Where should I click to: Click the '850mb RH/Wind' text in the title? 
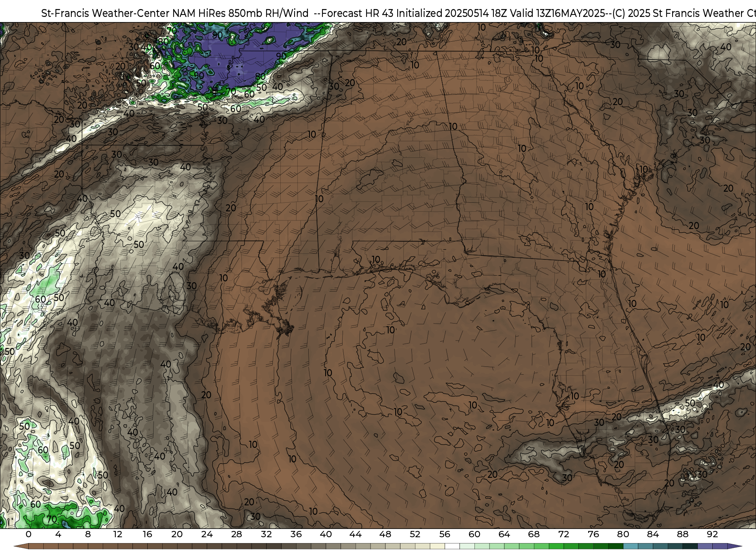(268, 13)
